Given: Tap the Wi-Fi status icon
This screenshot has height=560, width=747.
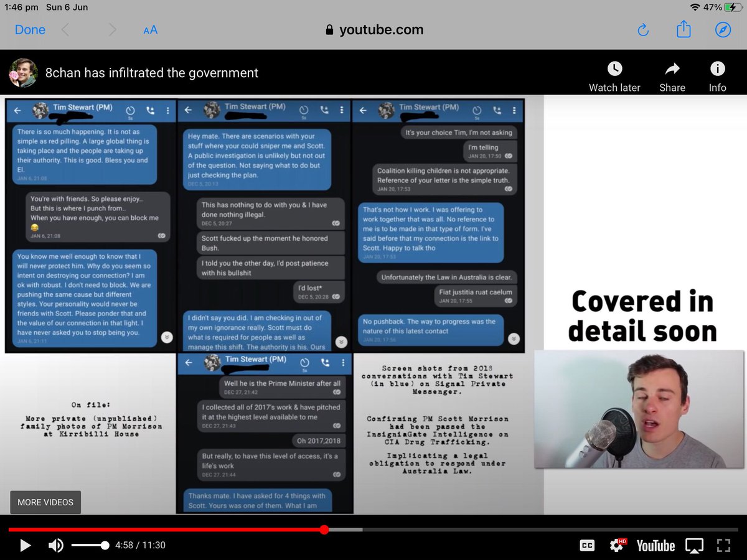Looking at the screenshot, I should (695, 7).
